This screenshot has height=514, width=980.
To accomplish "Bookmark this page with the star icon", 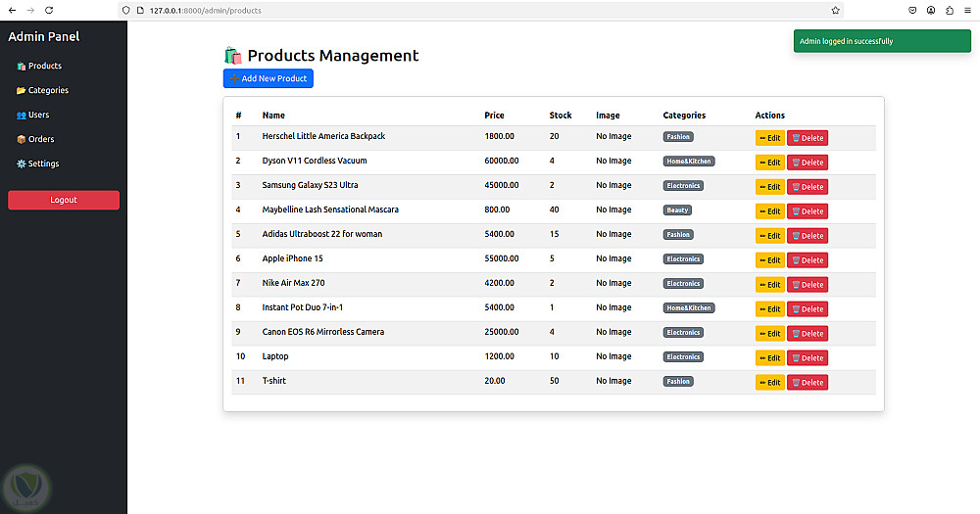I will [835, 10].
